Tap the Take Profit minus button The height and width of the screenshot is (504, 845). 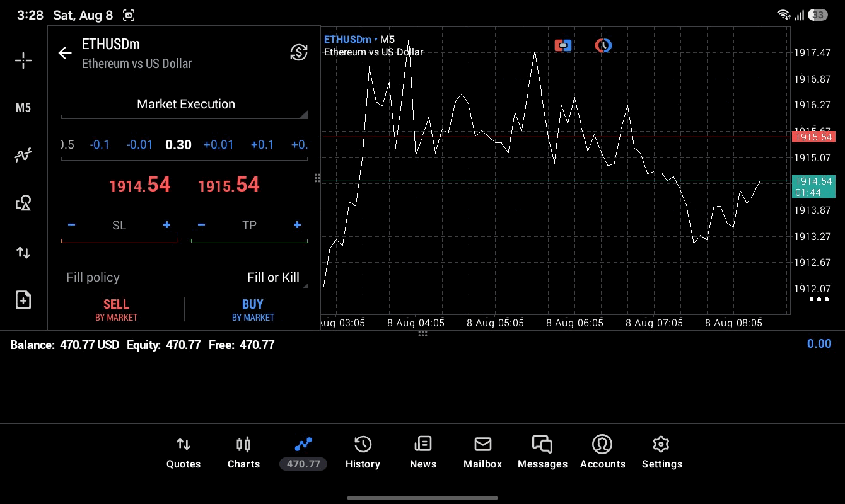[x=201, y=225]
